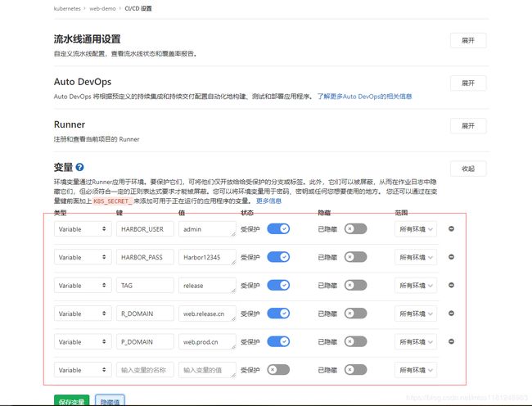Open environment scope dropdown for TAG
The height and width of the screenshot is (406, 532).
416,285
